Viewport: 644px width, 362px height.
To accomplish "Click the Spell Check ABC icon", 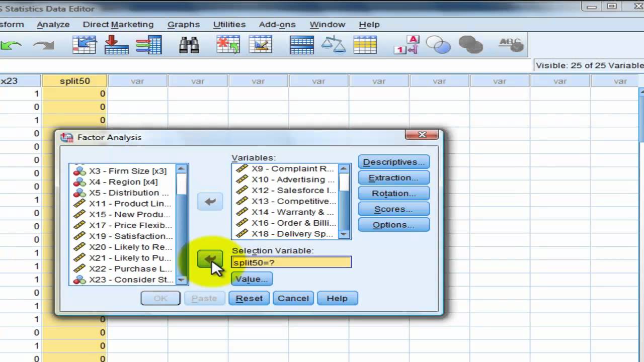I will tap(511, 45).
